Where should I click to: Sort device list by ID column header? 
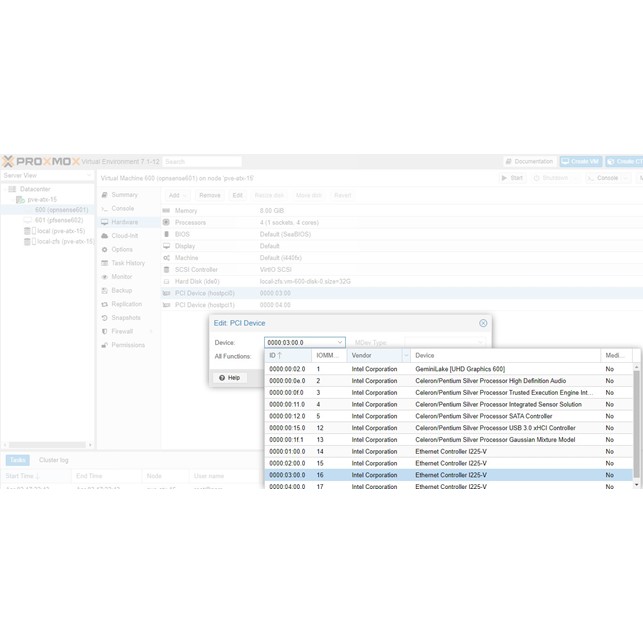click(x=288, y=355)
